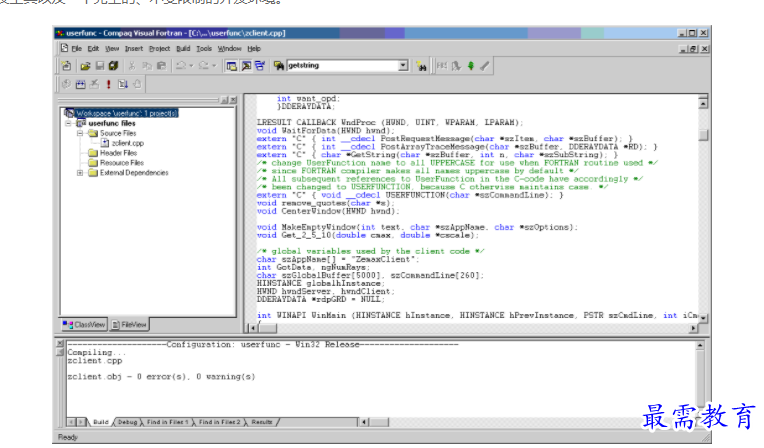
Task: Click the Save floppy disk icon
Action: pyautogui.click(x=99, y=66)
